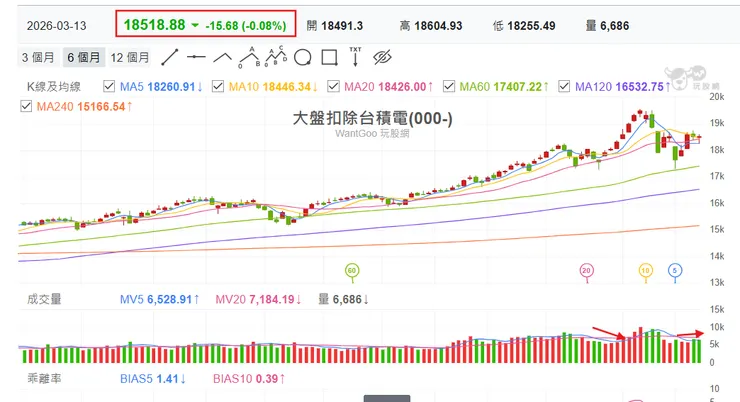This screenshot has height=402, width=740.
Task: Uncheck the MA20 line checkbox
Action: click(333, 86)
